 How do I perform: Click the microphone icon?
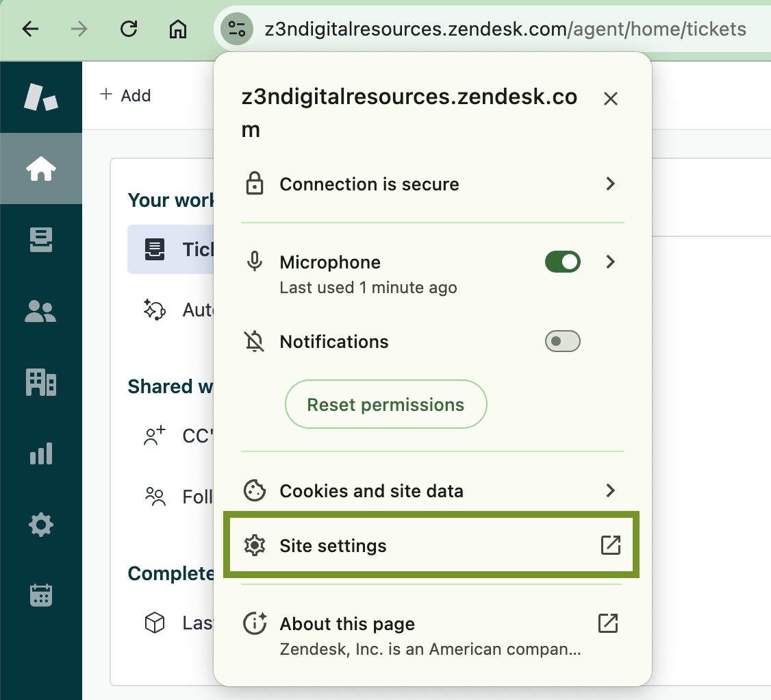(255, 262)
